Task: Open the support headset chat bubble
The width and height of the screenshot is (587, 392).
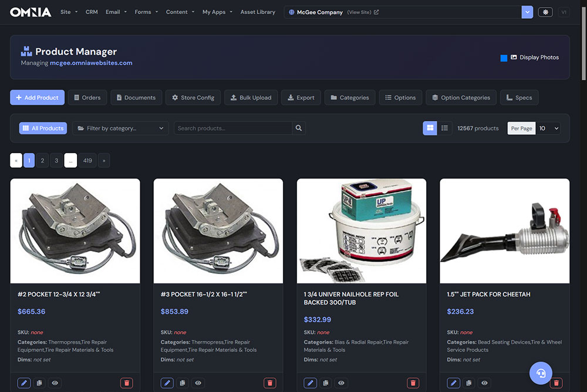Action: point(541,373)
